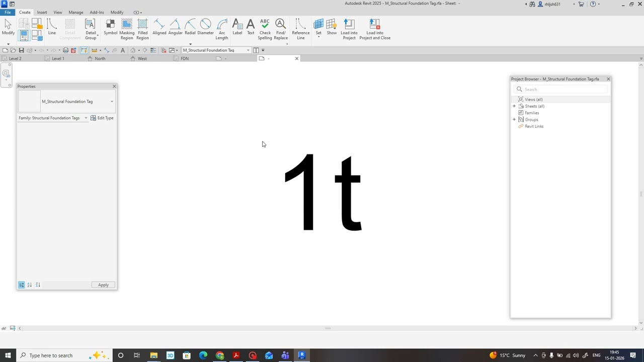This screenshot has width=644, height=362.
Task: Click Load into Project
Action: (349, 29)
